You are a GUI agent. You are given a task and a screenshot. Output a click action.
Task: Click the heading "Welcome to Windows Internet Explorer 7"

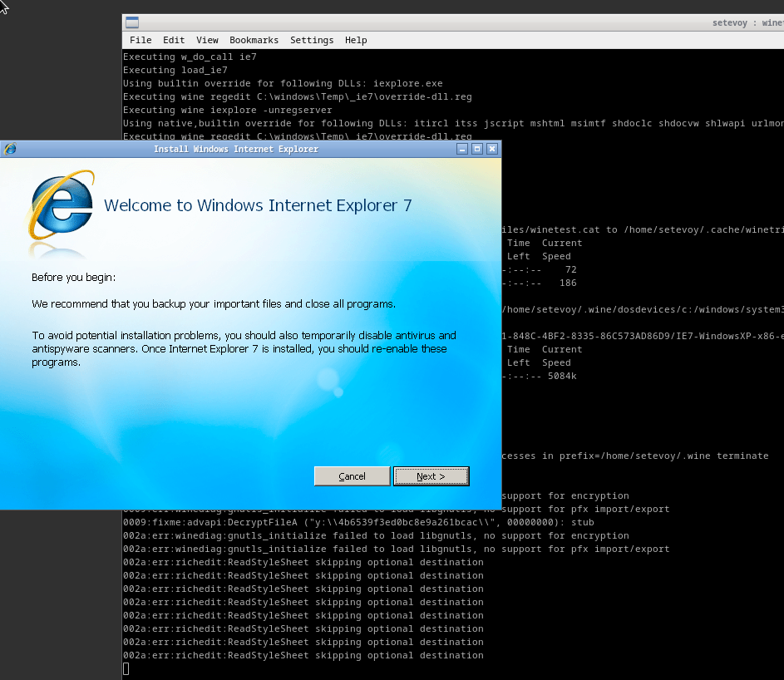(x=258, y=205)
